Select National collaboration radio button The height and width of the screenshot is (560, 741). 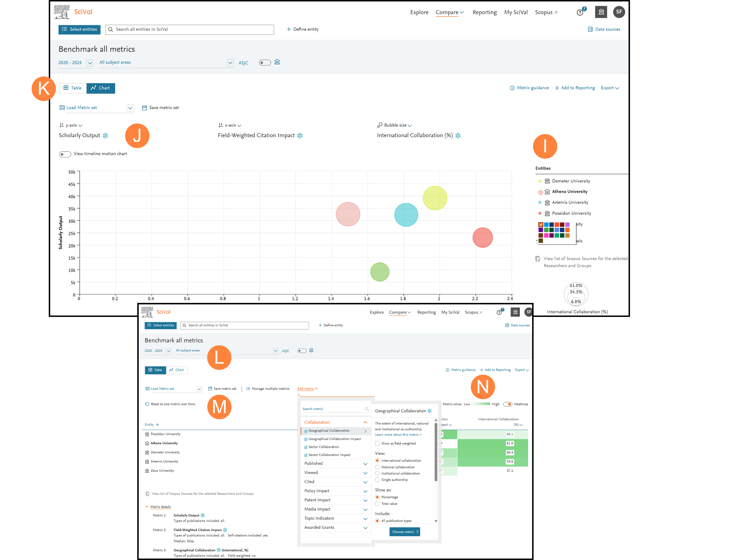click(377, 467)
